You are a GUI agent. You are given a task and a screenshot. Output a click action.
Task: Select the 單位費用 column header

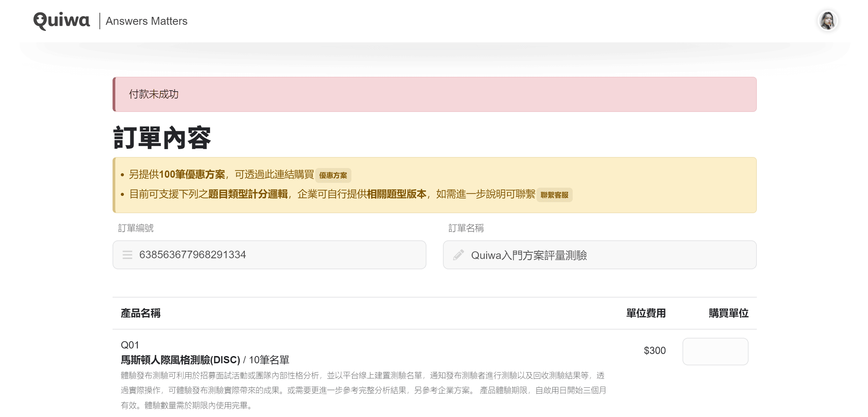(646, 313)
